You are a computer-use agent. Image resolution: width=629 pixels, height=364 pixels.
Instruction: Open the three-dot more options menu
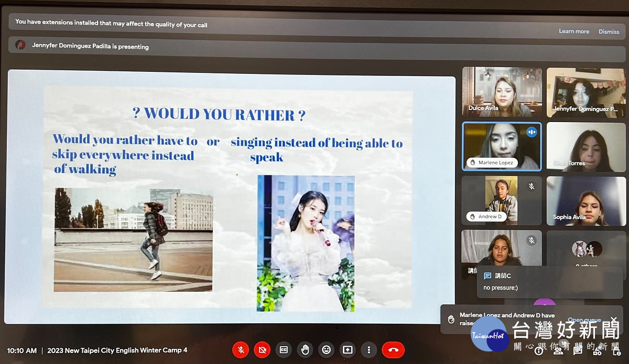coord(369,350)
